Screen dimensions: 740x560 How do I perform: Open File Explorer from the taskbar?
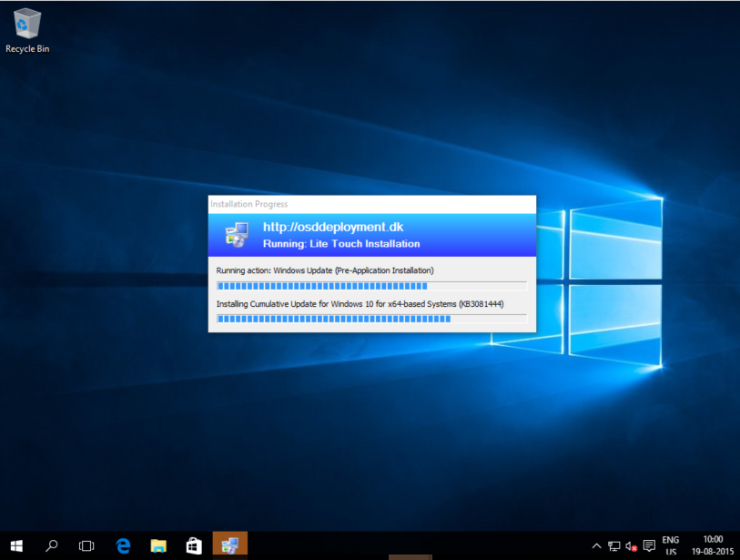(158, 545)
